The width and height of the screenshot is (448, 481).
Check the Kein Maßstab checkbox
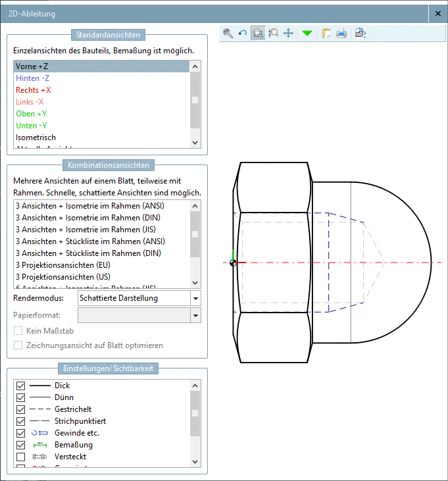click(x=18, y=331)
